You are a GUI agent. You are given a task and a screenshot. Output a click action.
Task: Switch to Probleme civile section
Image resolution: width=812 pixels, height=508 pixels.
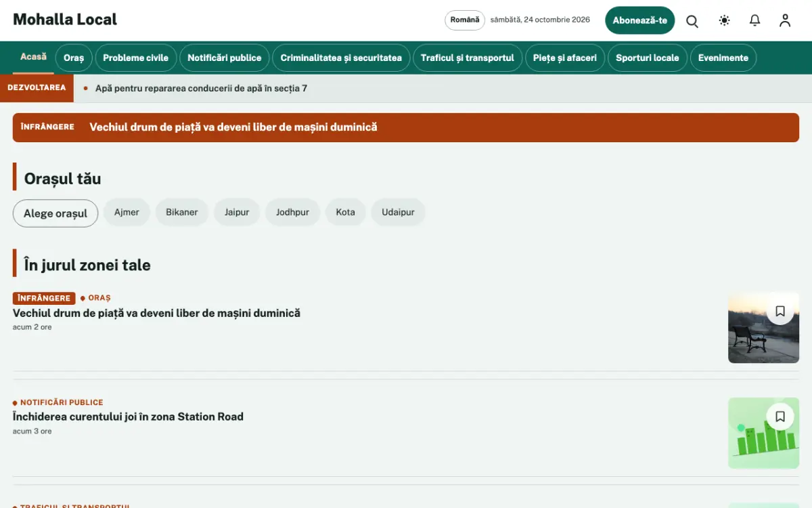coord(136,58)
